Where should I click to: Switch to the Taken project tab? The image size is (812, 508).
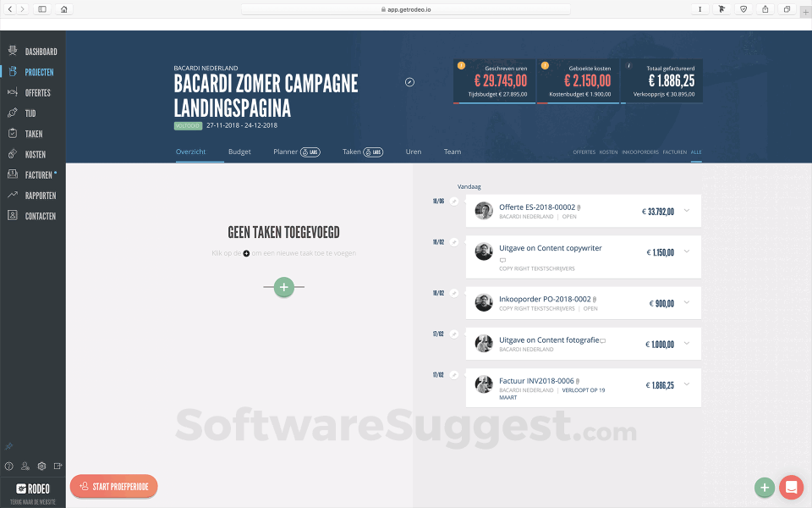[x=352, y=152]
